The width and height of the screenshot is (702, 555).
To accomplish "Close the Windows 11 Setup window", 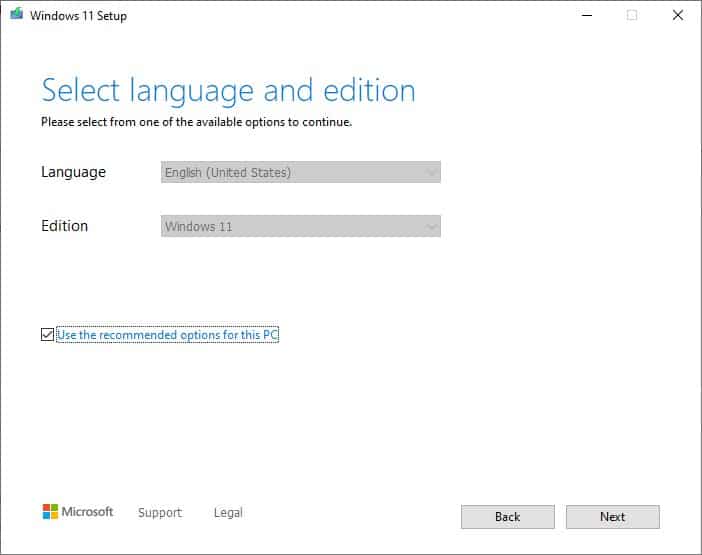I will [x=678, y=15].
